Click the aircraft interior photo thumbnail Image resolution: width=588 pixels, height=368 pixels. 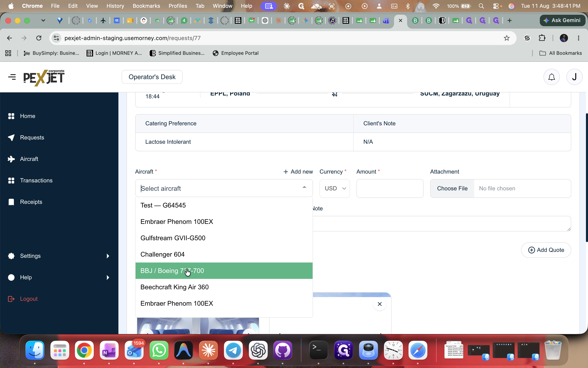tap(198, 326)
